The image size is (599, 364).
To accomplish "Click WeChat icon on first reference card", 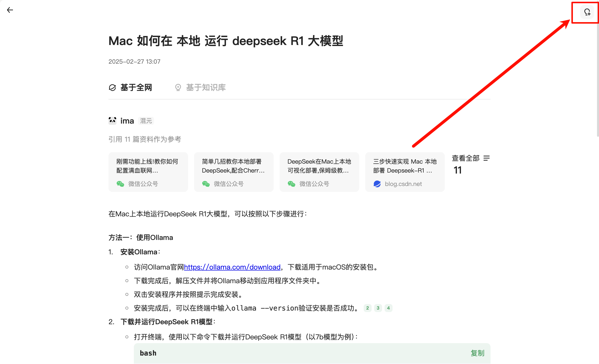I will click(120, 184).
